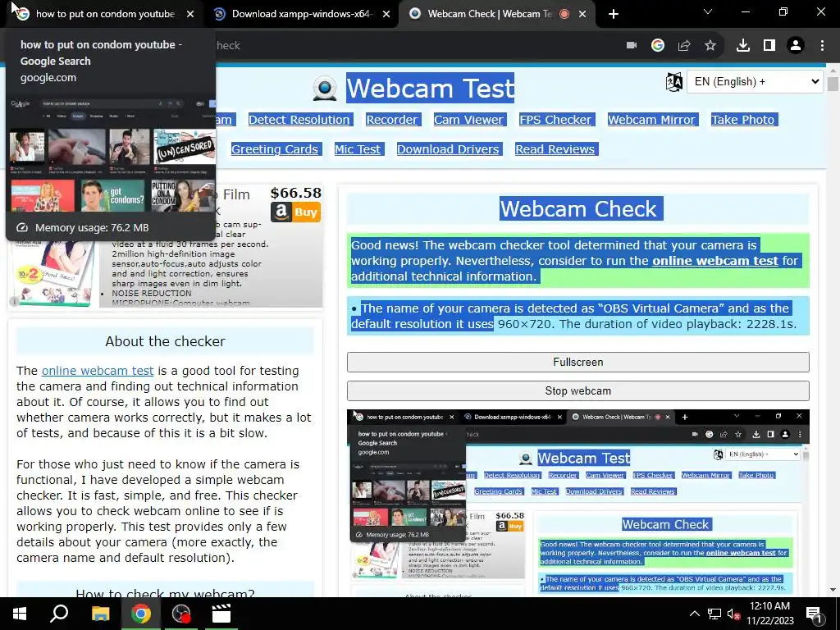Close the 'how to put on condom youtube' tab
Viewport: 840px width, 630px height.
(190, 14)
